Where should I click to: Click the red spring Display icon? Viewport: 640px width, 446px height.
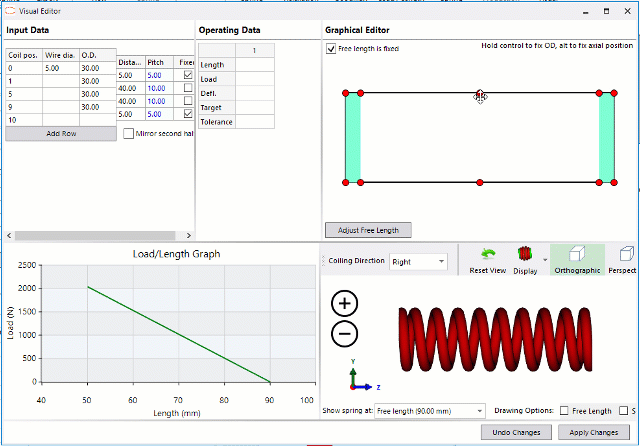(x=524, y=256)
